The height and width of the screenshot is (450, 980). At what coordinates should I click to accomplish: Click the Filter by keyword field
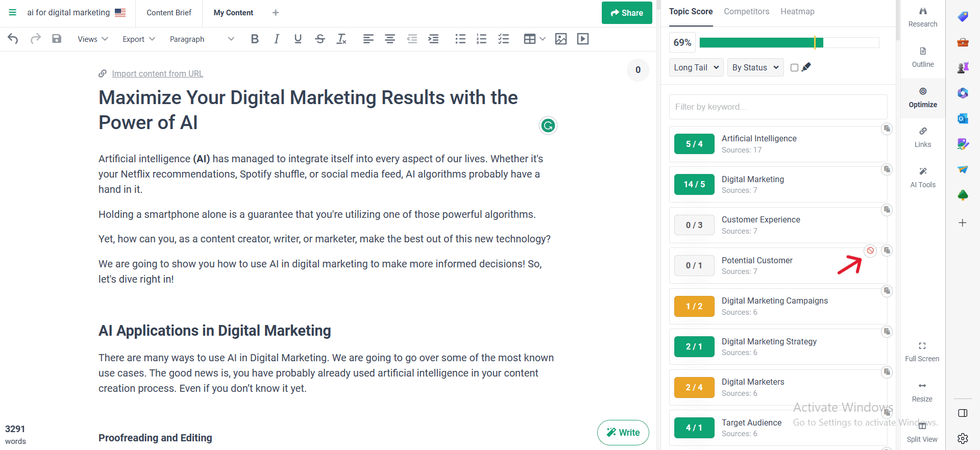pos(778,107)
